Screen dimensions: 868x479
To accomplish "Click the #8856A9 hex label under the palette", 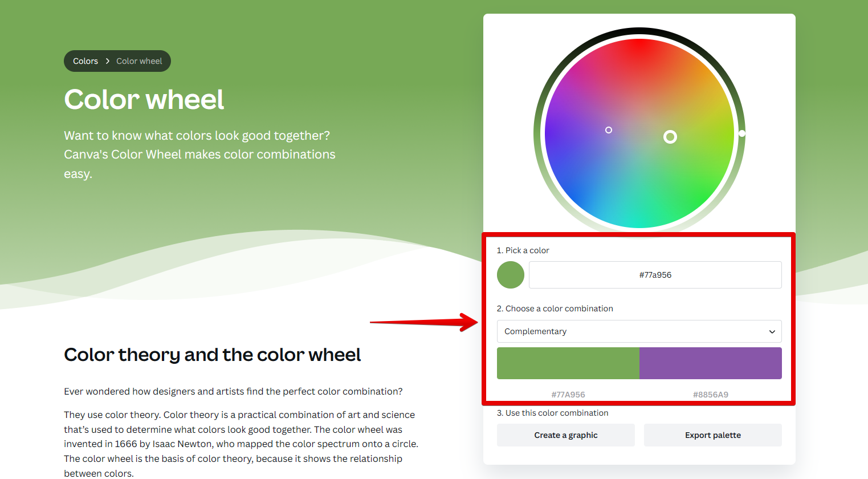I will coord(710,395).
